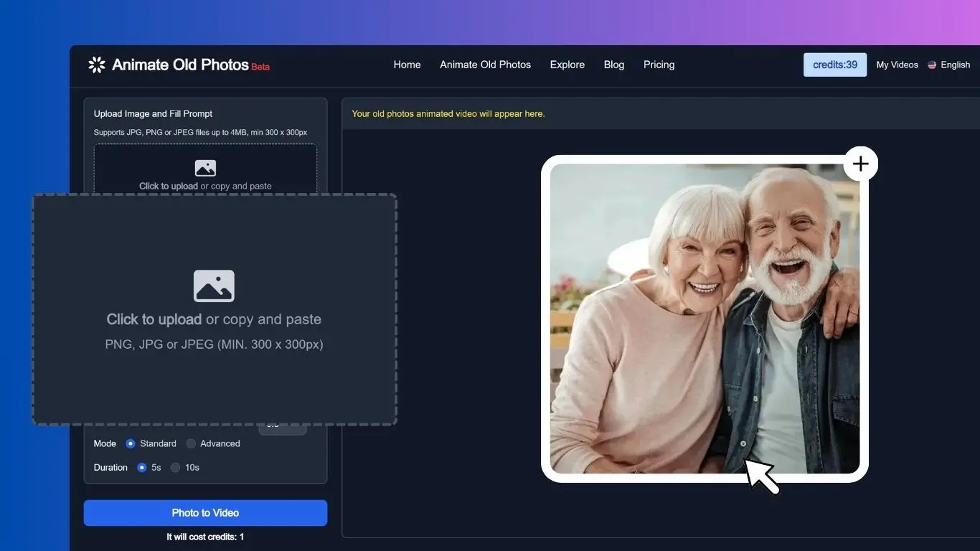
Task: Click 'It will cost credits: 1' text
Action: (x=205, y=537)
